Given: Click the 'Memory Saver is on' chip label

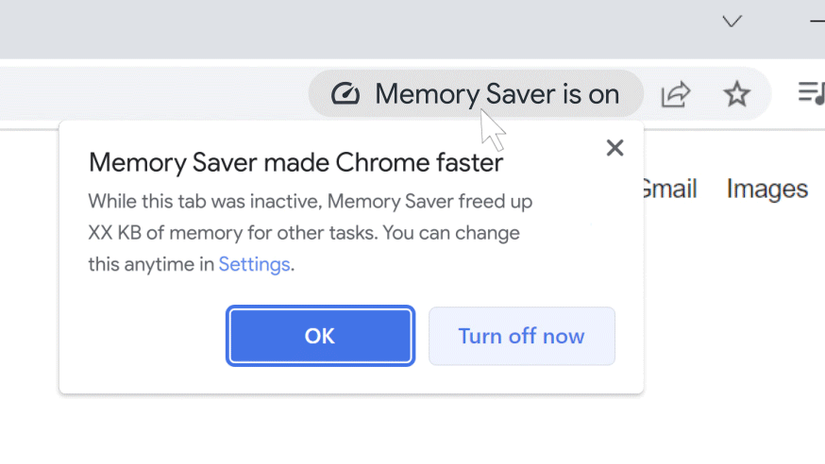Looking at the screenshot, I should point(496,94).
